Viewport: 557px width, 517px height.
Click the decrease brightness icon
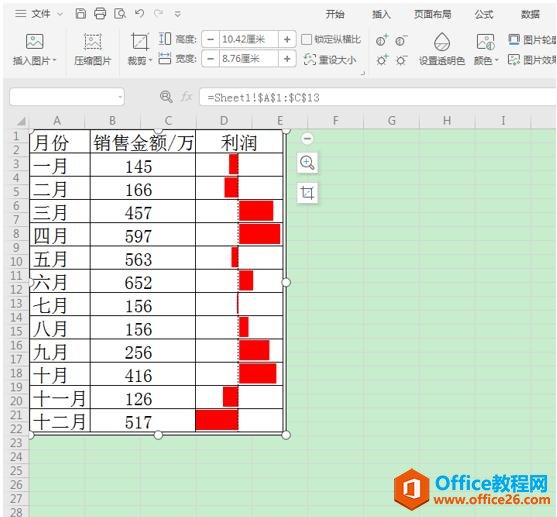pyautogui.click(x=401, y=60)
